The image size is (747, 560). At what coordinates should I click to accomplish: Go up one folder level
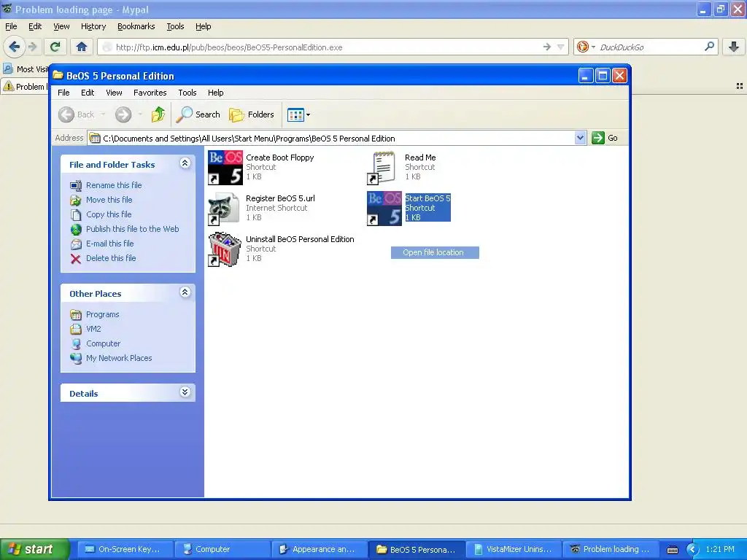[158, 114]
